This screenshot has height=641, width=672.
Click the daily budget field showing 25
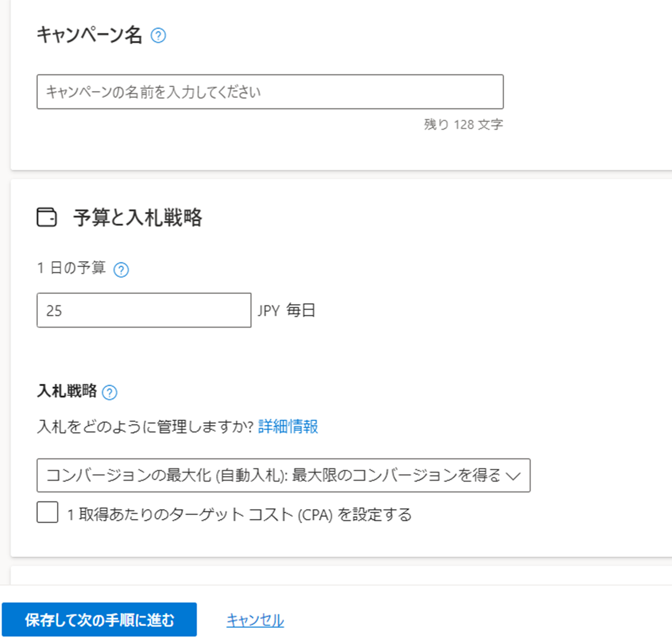click(x=144, y=310)
